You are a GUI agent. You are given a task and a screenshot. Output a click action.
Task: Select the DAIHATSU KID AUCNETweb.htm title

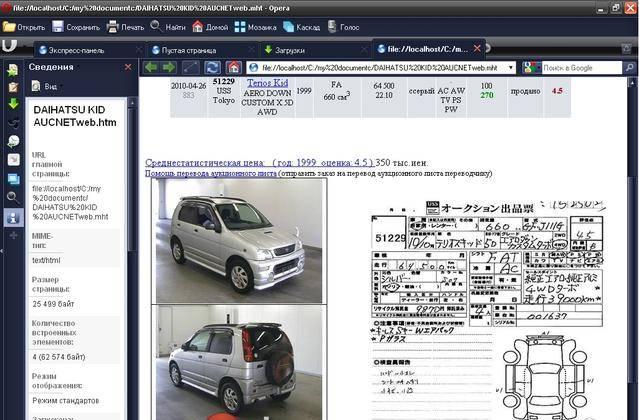75,116
